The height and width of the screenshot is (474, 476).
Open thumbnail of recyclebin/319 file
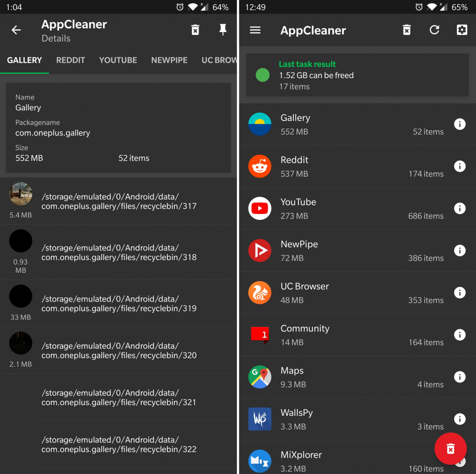(x=20, y=296)
